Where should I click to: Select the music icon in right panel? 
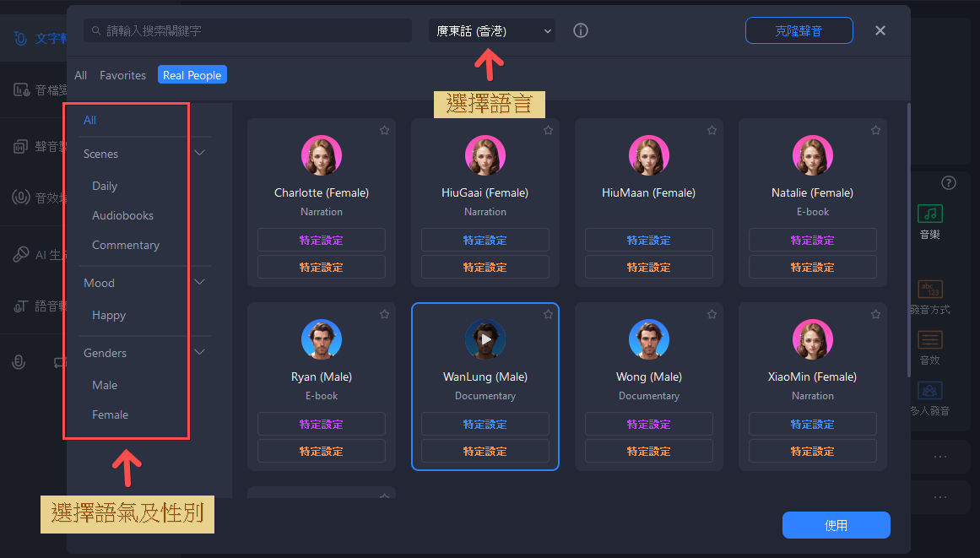coord(929,214)
